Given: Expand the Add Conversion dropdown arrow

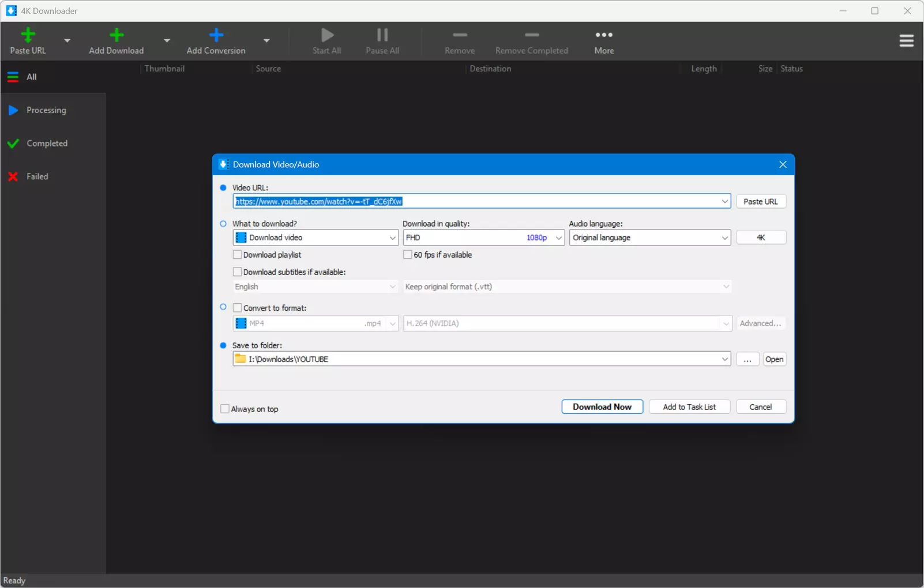Looking at the screenshot, I should coord(266,40).
